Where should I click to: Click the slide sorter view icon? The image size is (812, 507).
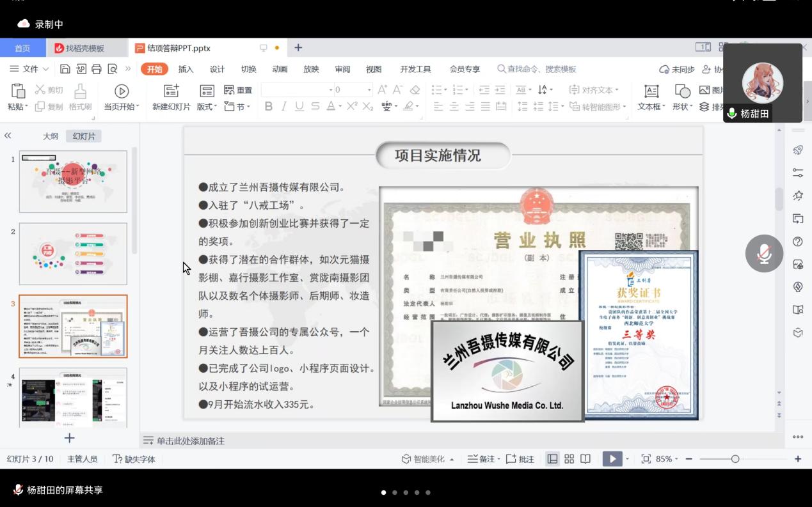[x=569, y=459]
